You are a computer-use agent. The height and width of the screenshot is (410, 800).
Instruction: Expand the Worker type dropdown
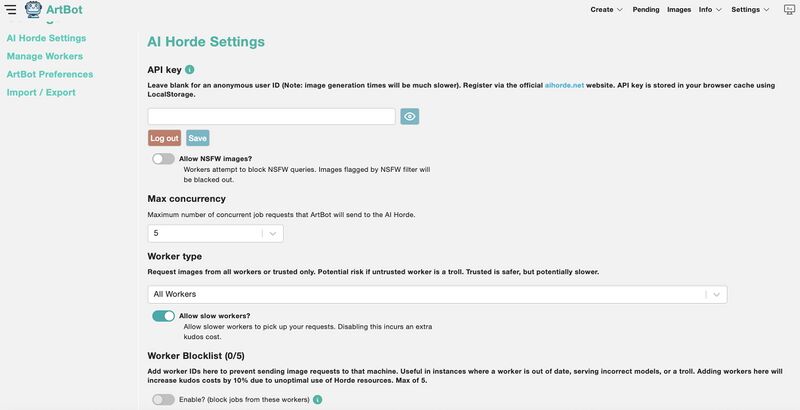click(437, 294)
